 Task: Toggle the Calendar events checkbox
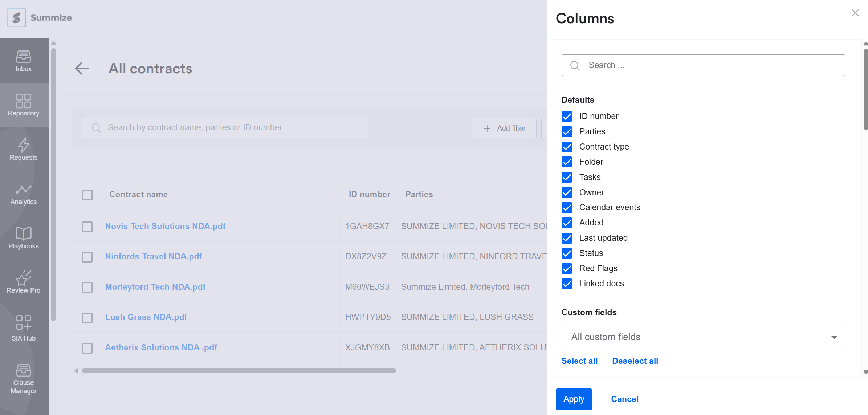pos(567,207)
